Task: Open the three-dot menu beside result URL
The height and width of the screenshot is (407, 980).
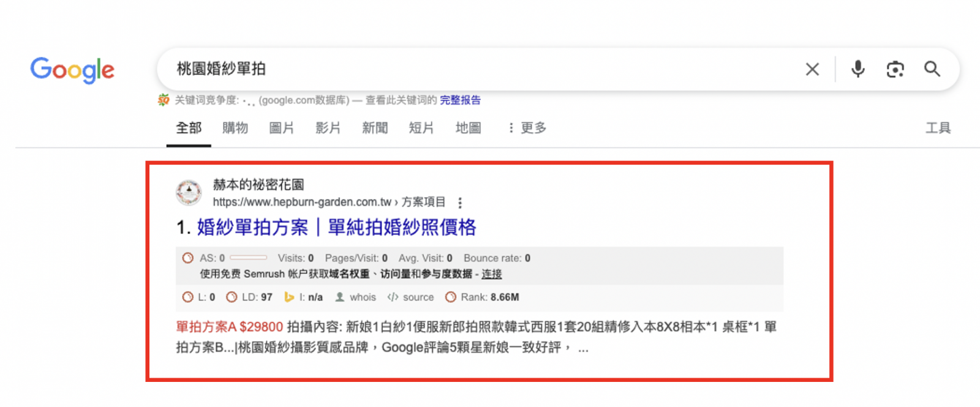Action: 460,203
